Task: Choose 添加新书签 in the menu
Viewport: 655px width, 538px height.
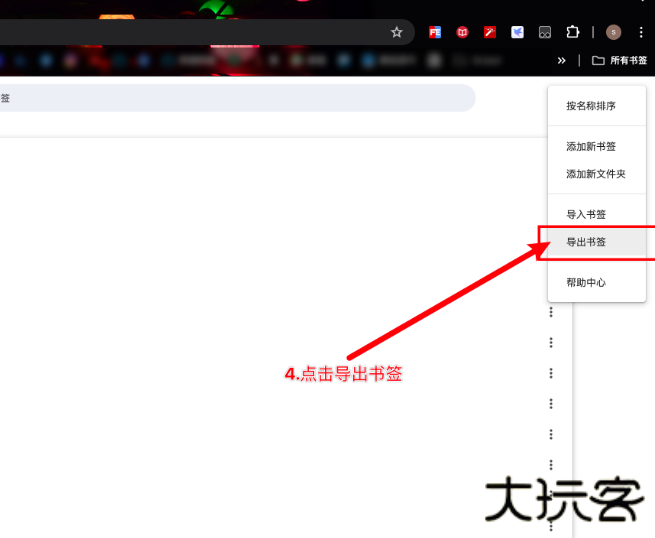Action: (590, 146)
